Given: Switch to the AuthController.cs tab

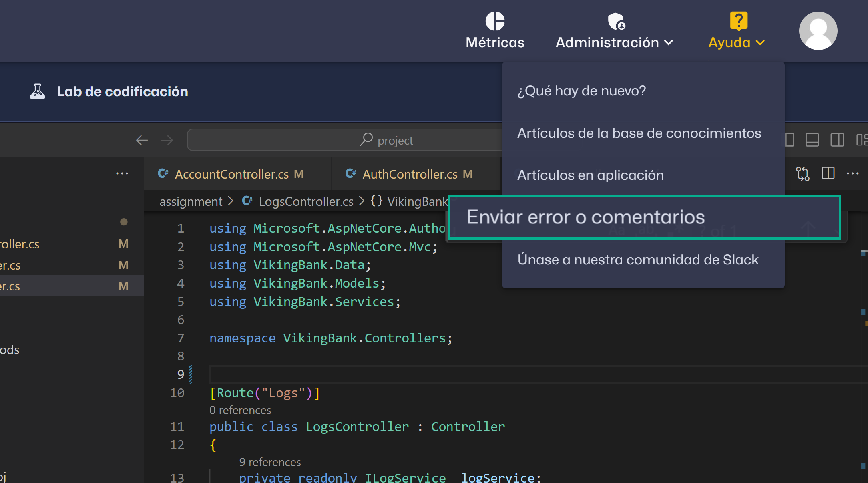Looking at the screenshot, I should (416, 174).
